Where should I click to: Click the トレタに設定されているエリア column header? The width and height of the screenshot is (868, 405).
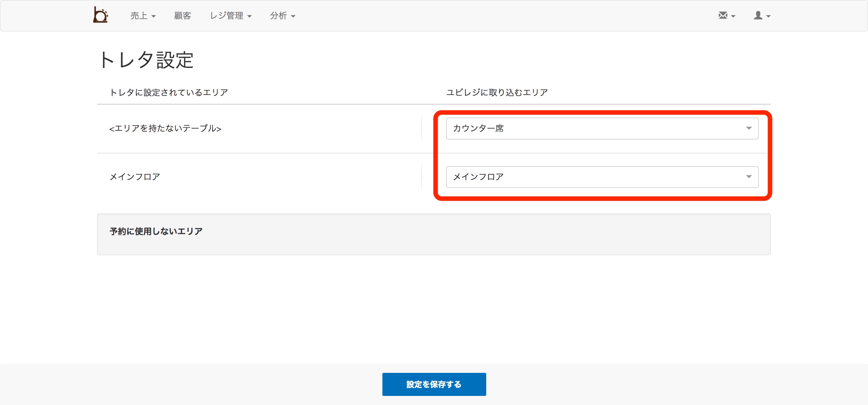pyautogui.click(x=169, y=92)
